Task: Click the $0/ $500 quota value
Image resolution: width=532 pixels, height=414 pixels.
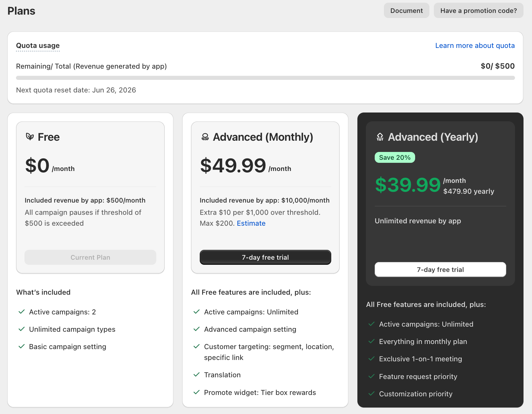Action: [498, 66]
